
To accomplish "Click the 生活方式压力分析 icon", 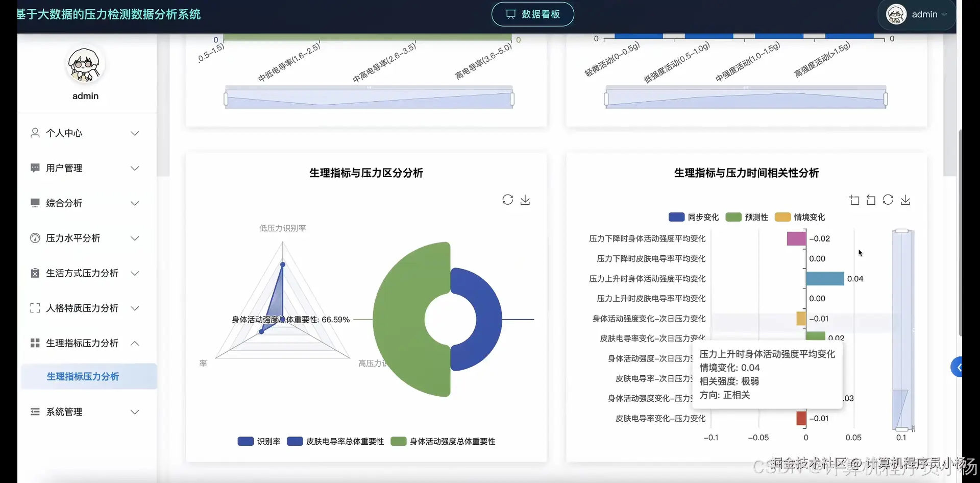I will coord(35,273).
